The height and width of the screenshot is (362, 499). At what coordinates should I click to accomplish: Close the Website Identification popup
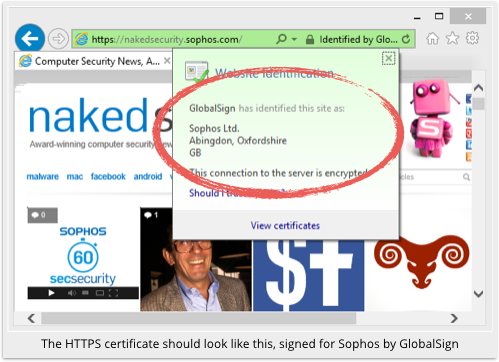click(388, 58)
